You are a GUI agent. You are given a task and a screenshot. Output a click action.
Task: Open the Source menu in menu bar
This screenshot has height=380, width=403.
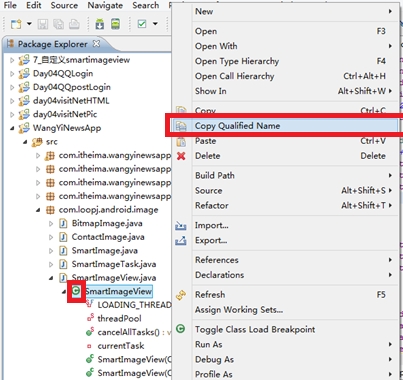(x=64, y=5)
